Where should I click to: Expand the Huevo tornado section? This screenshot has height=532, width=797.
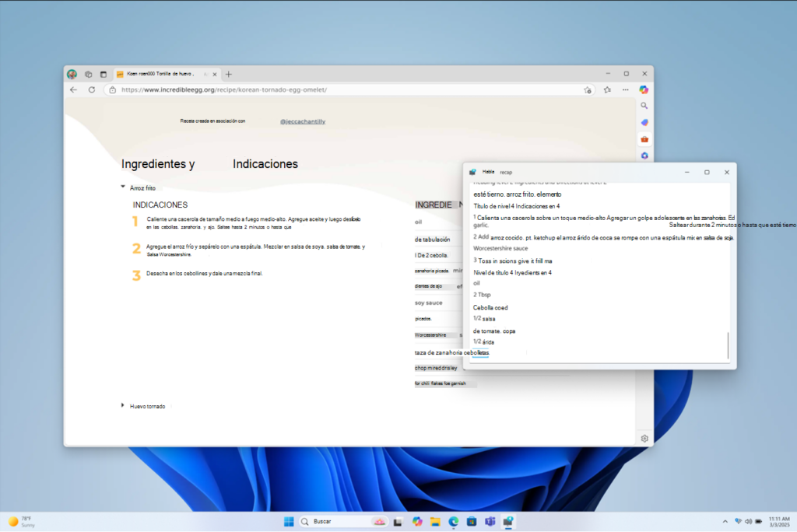coord(122,405)
